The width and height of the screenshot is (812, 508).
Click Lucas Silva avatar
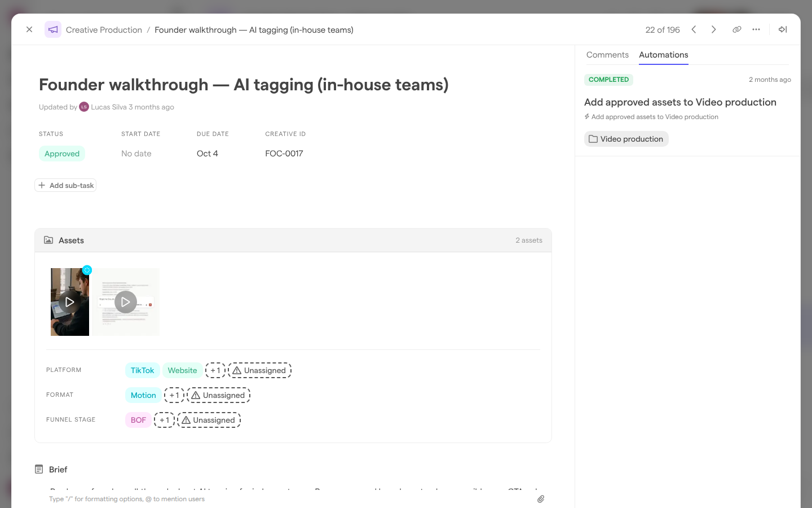coord(84,107)
